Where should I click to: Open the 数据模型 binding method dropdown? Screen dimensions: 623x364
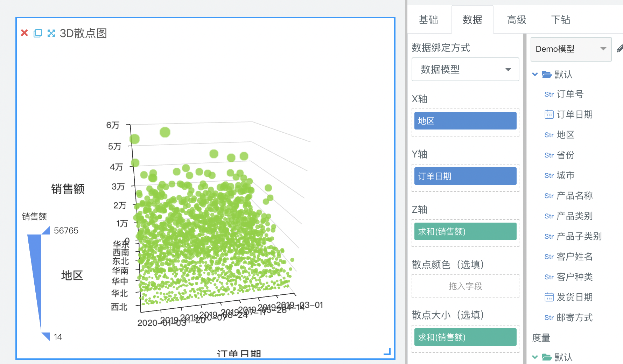point(465,69)
